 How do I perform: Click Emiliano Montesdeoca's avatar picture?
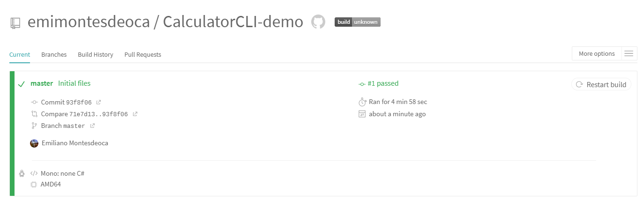point(34,143)
